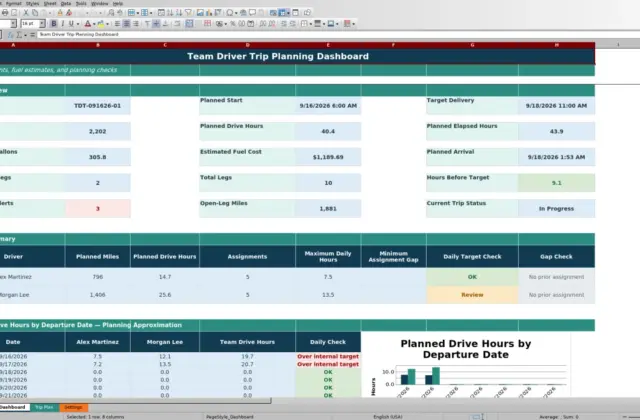
Task: Click Delete Decimal Place icon
Action: [272, 24]
